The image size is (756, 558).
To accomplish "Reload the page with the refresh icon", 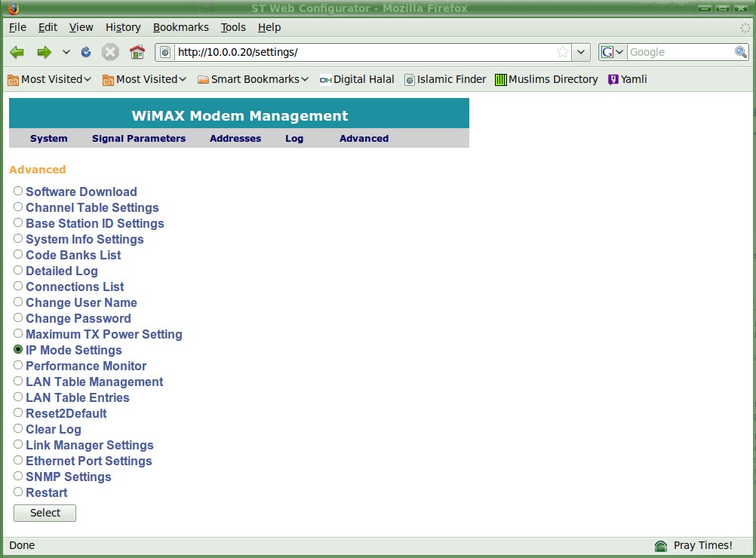I will click(86, 52).
